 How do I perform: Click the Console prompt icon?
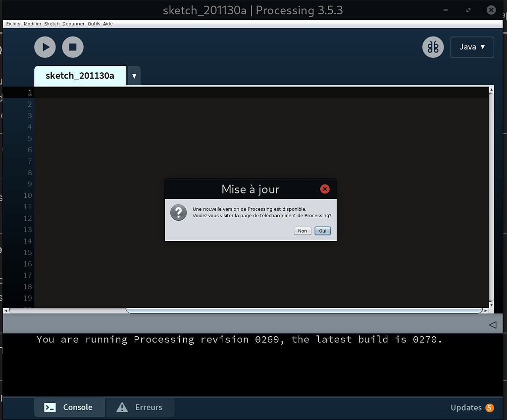pyautogui.click(x=49, y=407)
